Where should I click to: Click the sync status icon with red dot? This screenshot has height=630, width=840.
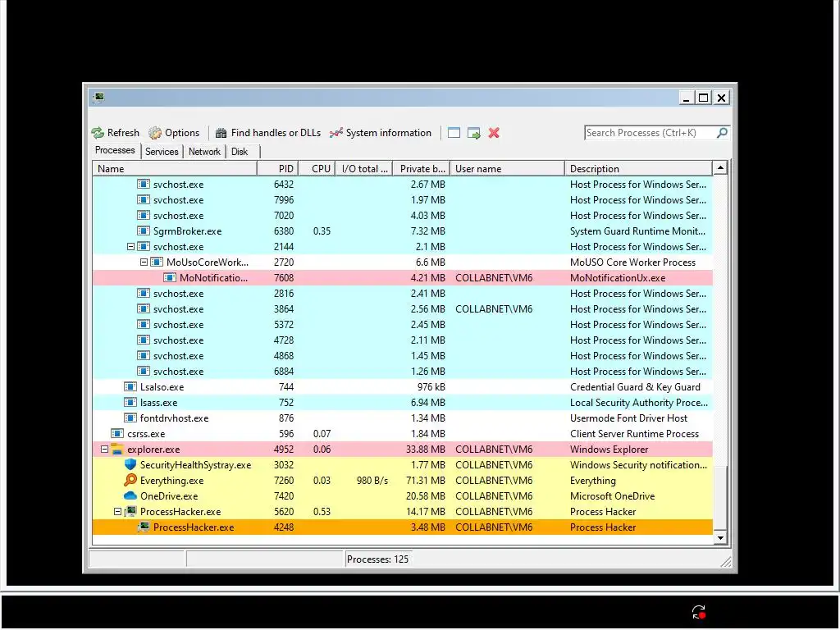[699, 612]
